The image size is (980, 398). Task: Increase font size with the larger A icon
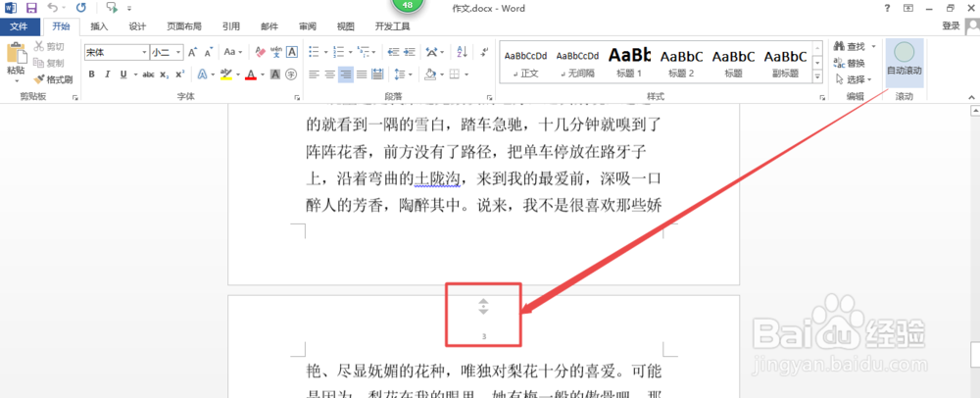(193, 52)
